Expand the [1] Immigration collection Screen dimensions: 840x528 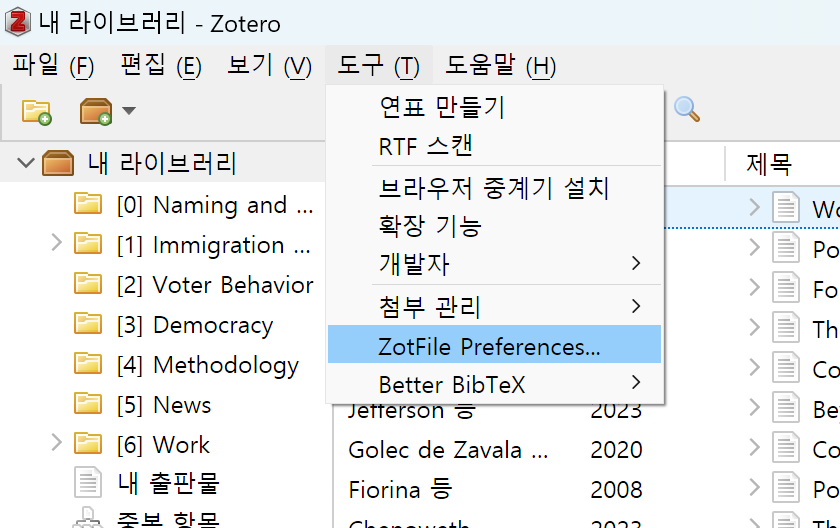56,243
